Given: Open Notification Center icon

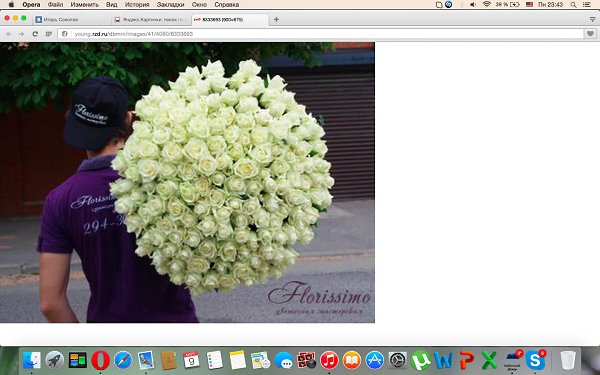Looking at the screenshot, I should [x=587, y=5].
